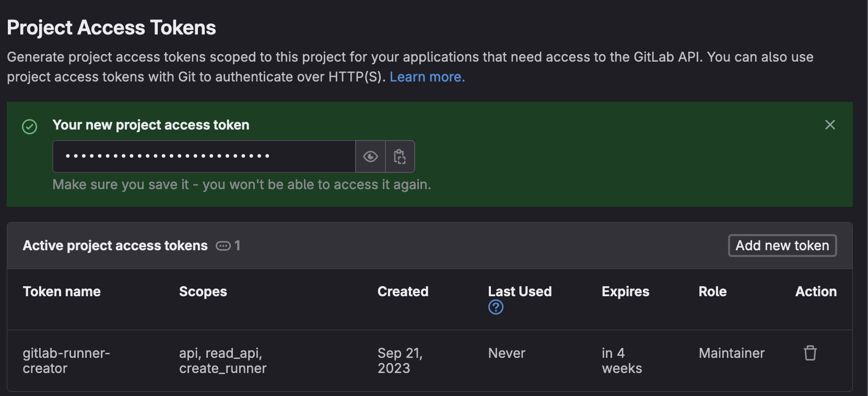
Task: Copy the new token to clipboard
Action: (400, 157)
